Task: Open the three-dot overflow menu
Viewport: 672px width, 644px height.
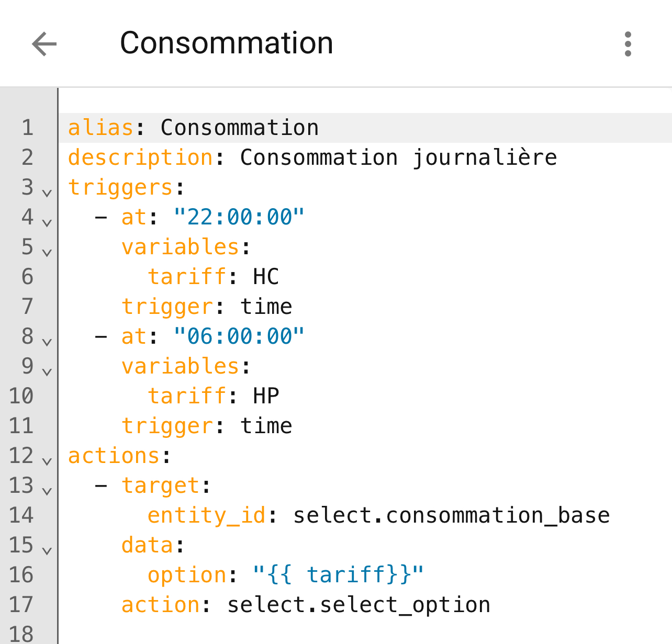Action: click(628, 44)
